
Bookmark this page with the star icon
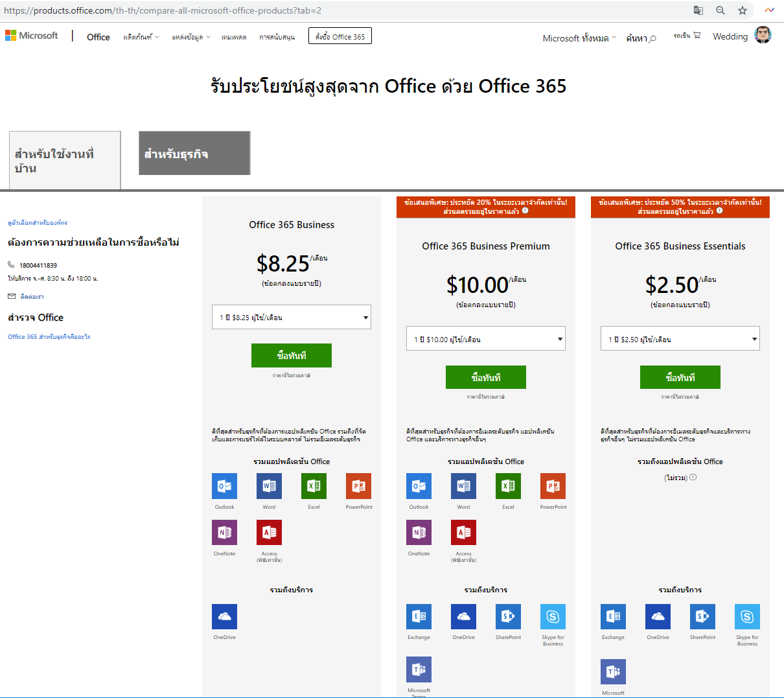point(743,10)
